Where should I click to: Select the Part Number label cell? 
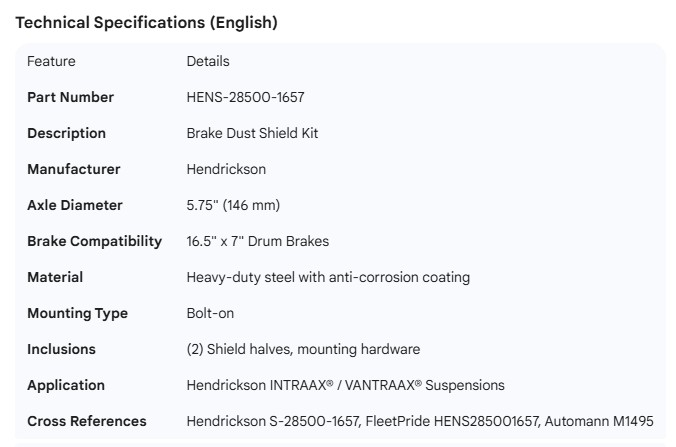(70, 97)
